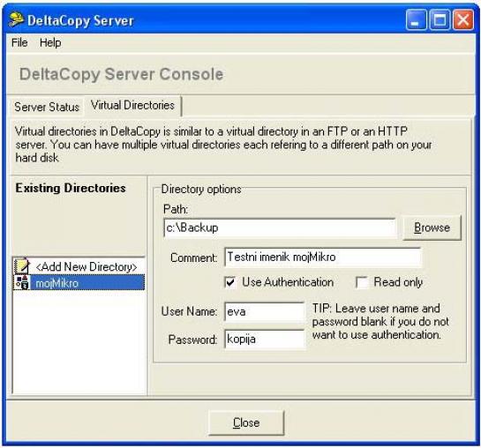Open the File menu
This screenshot has height=448, width=481.
point(19,42)
